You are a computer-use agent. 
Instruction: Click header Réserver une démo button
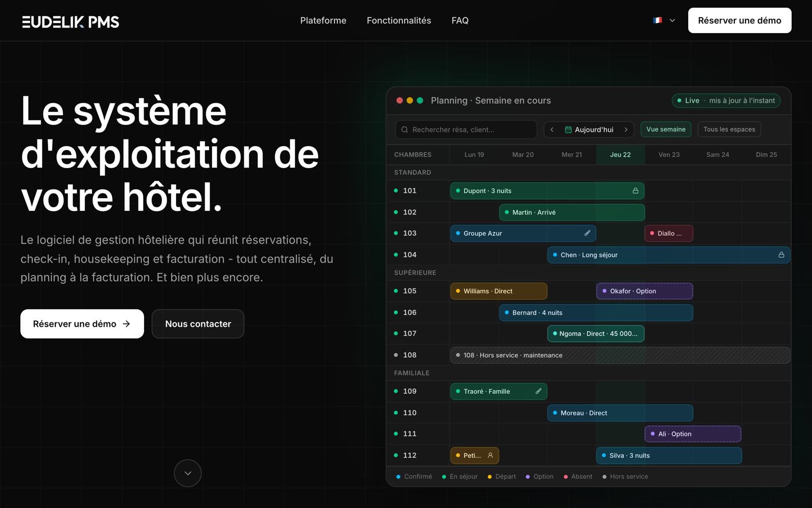(x=739, y=20)
